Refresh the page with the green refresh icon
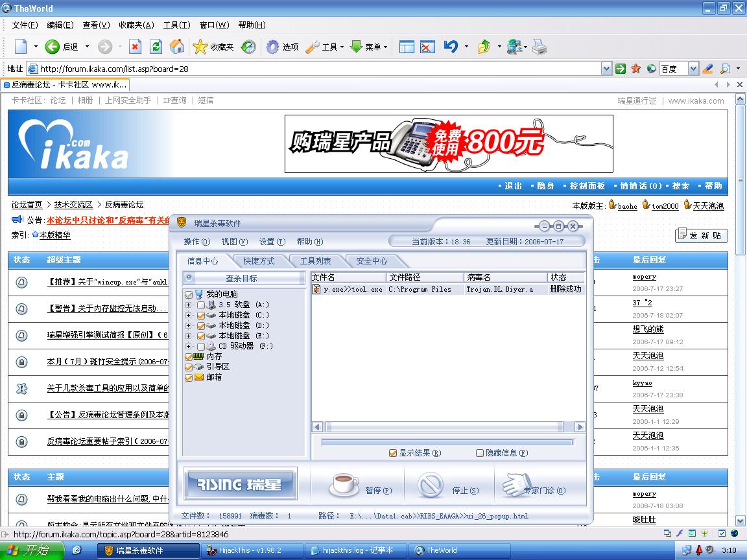The height and width of the screenshot is (560, 747). click(156, 47)
